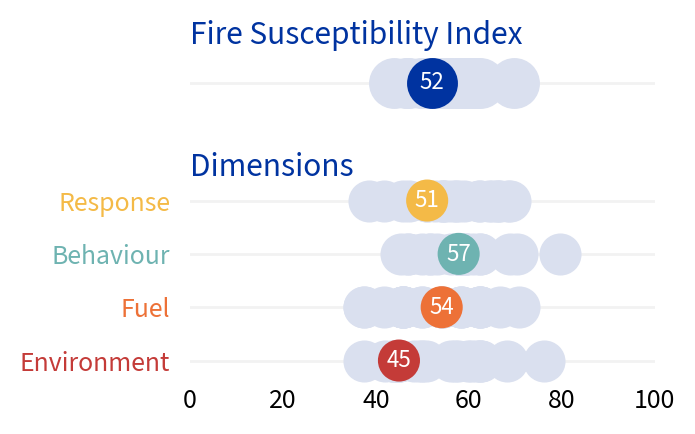
Task: Click the Fire Susceptibility Index title
Action: tap(356, 34)
